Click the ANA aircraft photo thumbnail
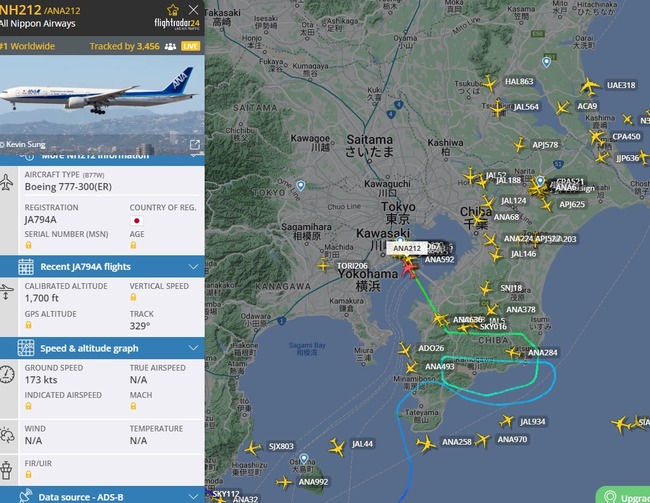The height and width of the screenshot is (503, 650). [102, 104]
